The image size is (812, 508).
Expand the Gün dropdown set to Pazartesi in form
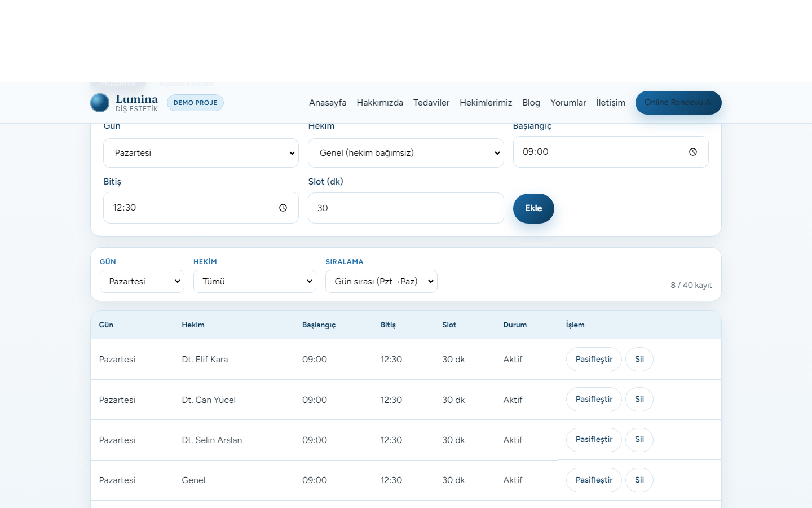click(201, 153)
